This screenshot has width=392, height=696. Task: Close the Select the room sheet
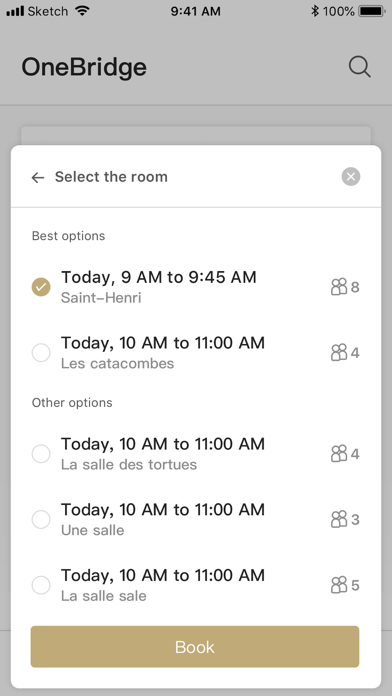351,177
